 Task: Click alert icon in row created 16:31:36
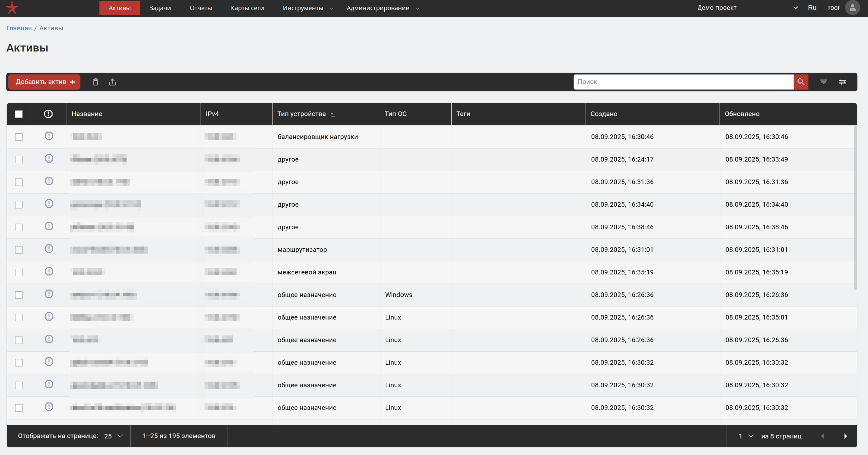click(49, 181)
